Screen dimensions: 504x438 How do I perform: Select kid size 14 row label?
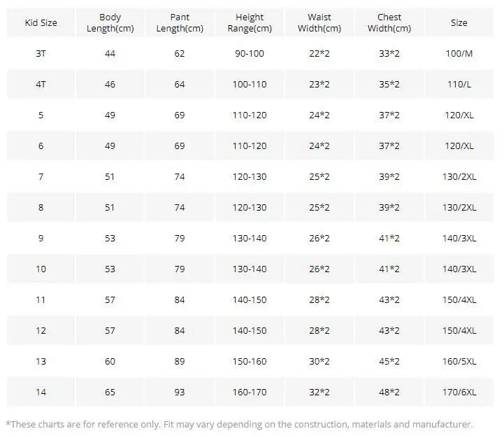41,393
